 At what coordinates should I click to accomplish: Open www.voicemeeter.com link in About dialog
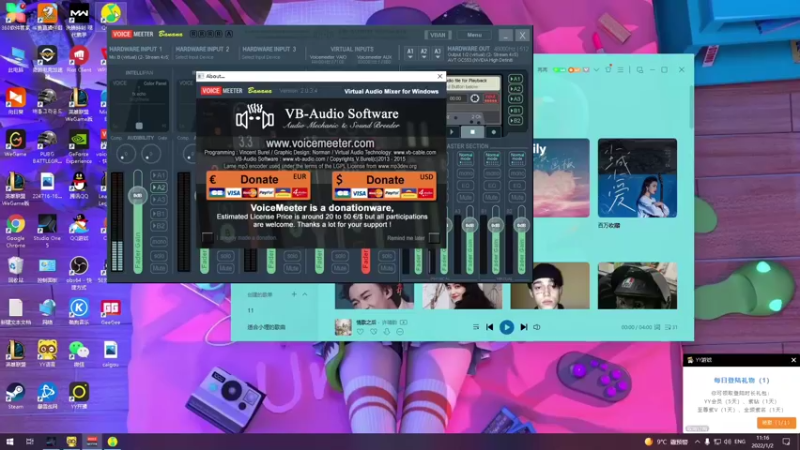point(320,143)
